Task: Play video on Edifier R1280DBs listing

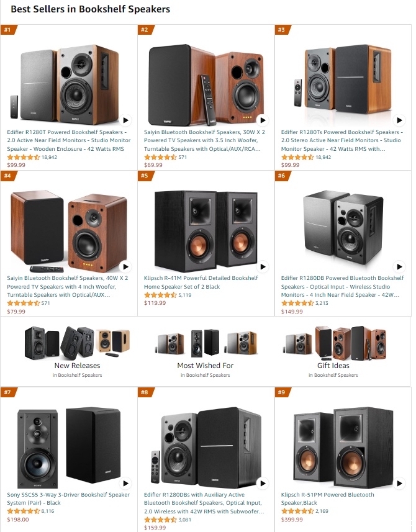Action: [263, 483]
